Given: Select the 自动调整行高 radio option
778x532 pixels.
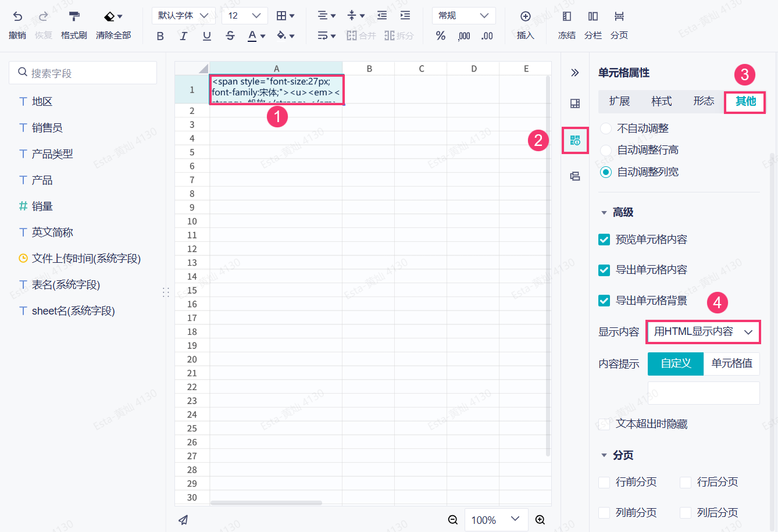Looking at the screenshot, I should point(606,150).
